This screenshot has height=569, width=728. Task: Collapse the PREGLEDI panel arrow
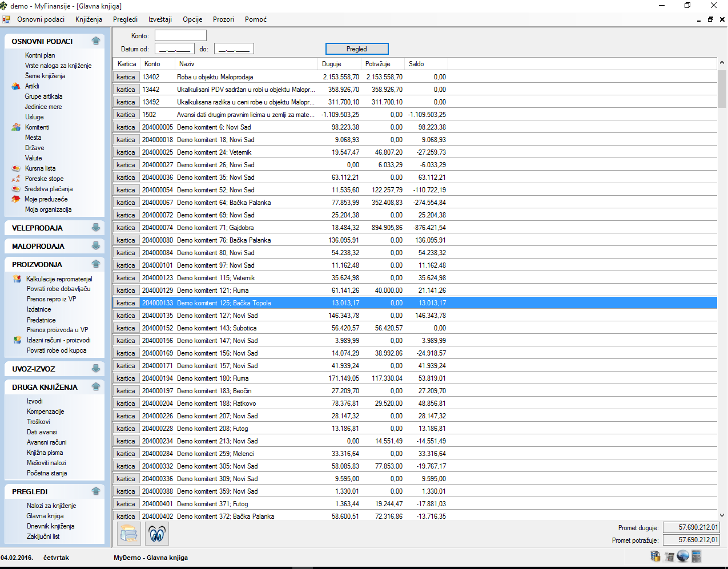96,491
